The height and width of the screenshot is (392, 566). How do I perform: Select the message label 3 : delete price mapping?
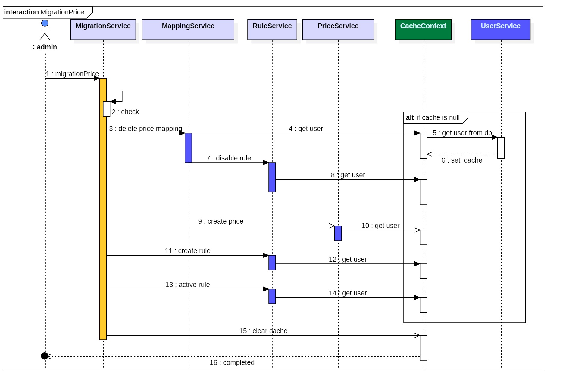click(145, 129)
